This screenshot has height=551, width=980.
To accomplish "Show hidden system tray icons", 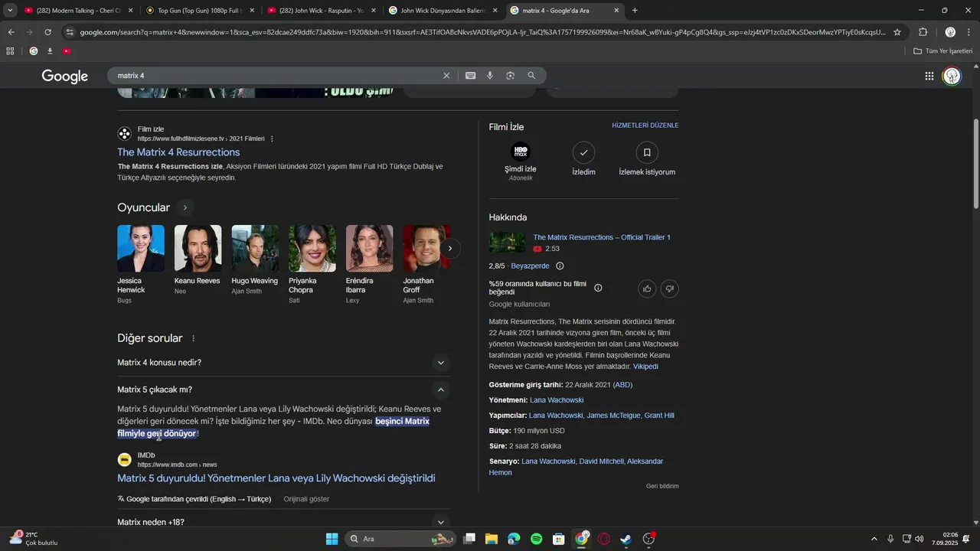I will coord(874,539).
